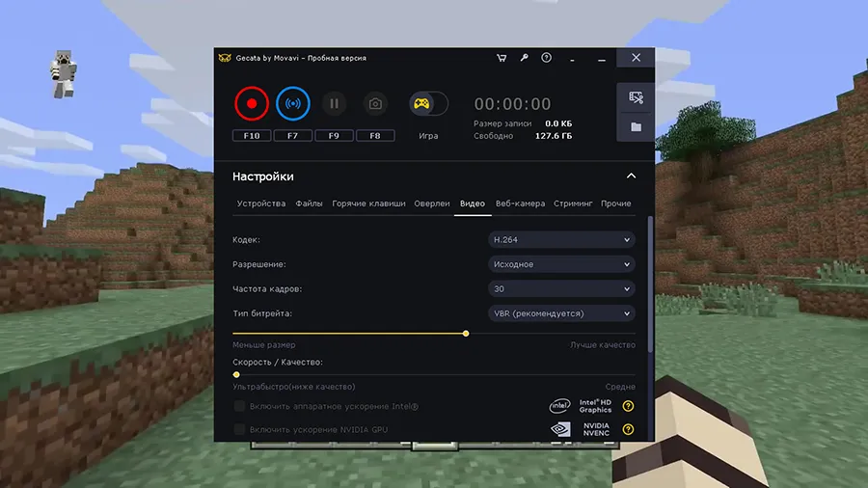Open the Горячие клавиши tab
The height and width of the screenshot is (488, 868).
tap(368, 203)
